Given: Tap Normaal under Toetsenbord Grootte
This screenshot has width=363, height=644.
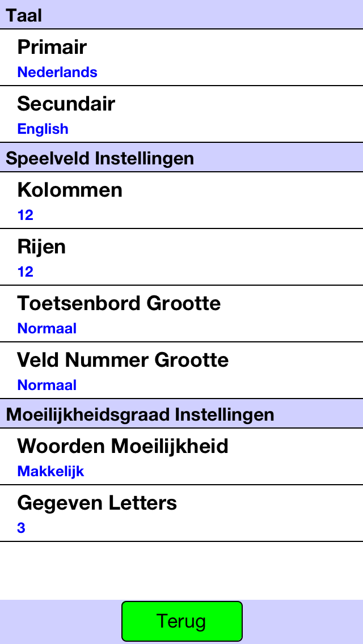Looking at the screenshot, I should 47,329.
